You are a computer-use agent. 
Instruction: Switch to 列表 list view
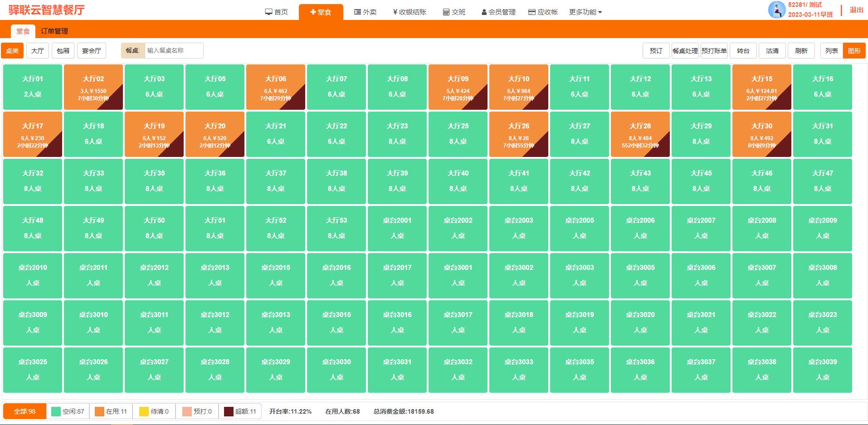click(x=831, y=51)
